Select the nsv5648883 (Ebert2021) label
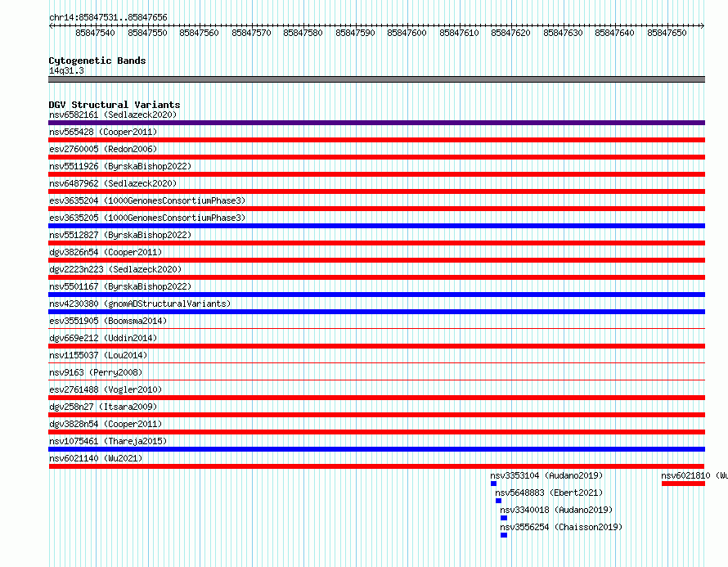 pos(549,493)
